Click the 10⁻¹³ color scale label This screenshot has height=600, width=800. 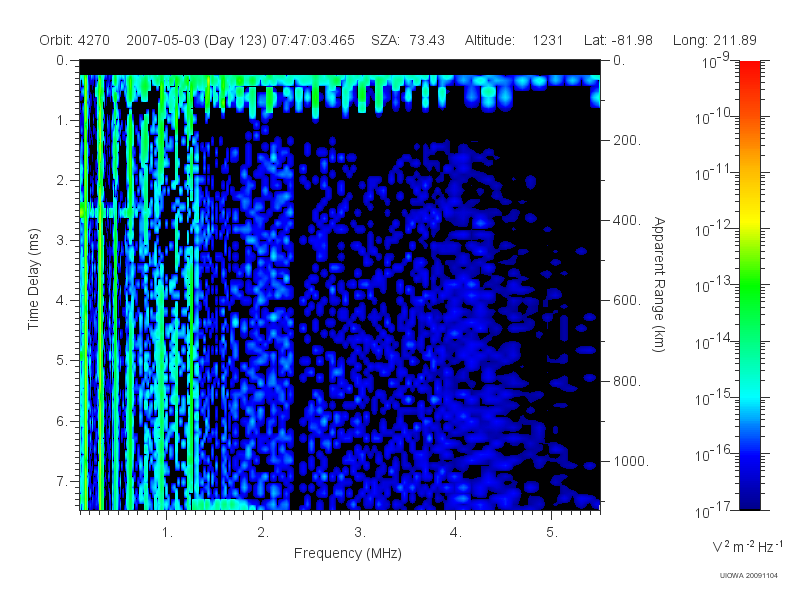[x=713, y=286]
